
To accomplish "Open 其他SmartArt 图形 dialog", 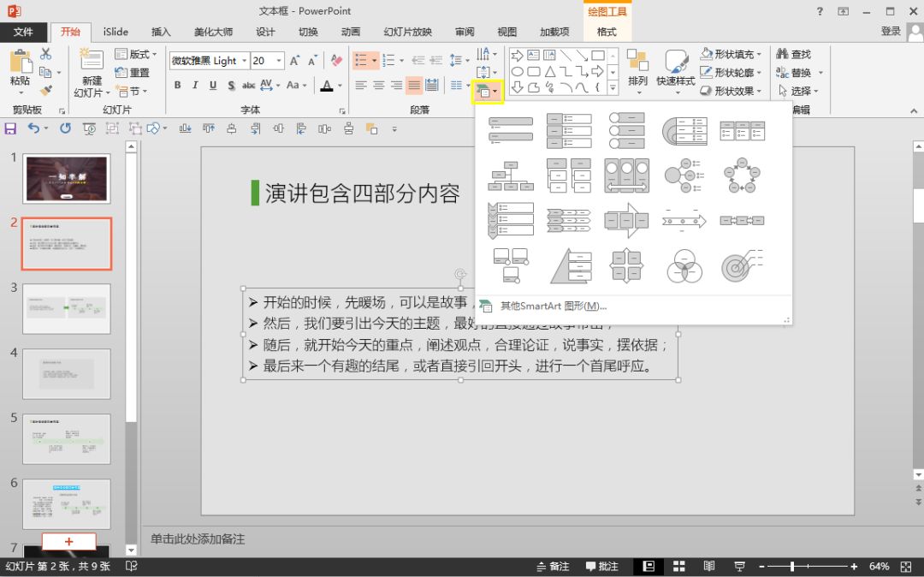I will coord(553,306).
